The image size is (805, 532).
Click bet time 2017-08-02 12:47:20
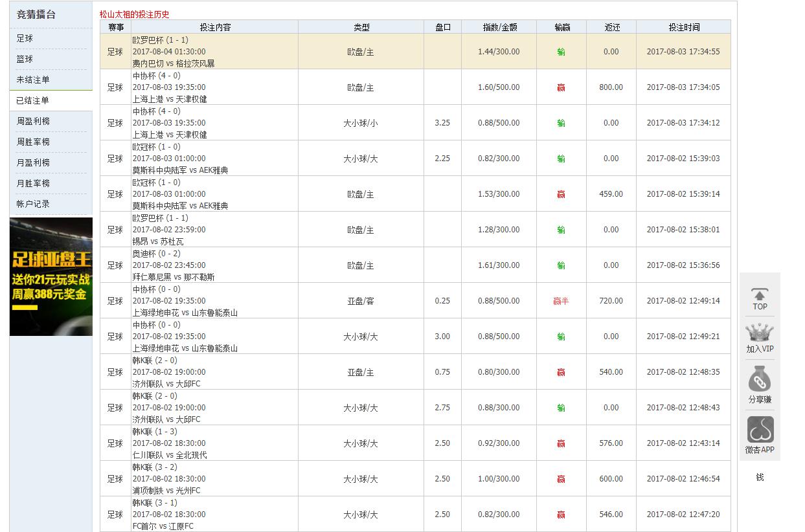coord(683,515)
